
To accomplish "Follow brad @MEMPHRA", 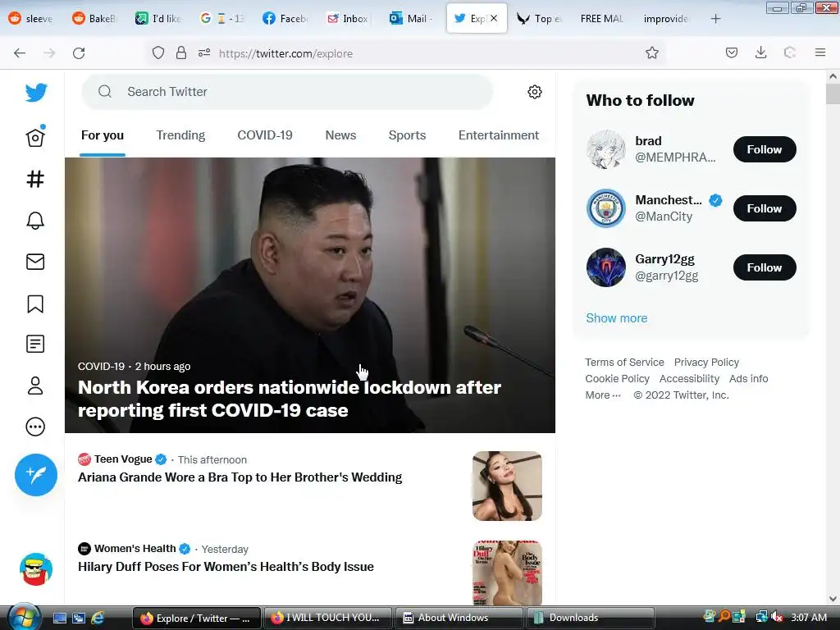I will point(765,149).
